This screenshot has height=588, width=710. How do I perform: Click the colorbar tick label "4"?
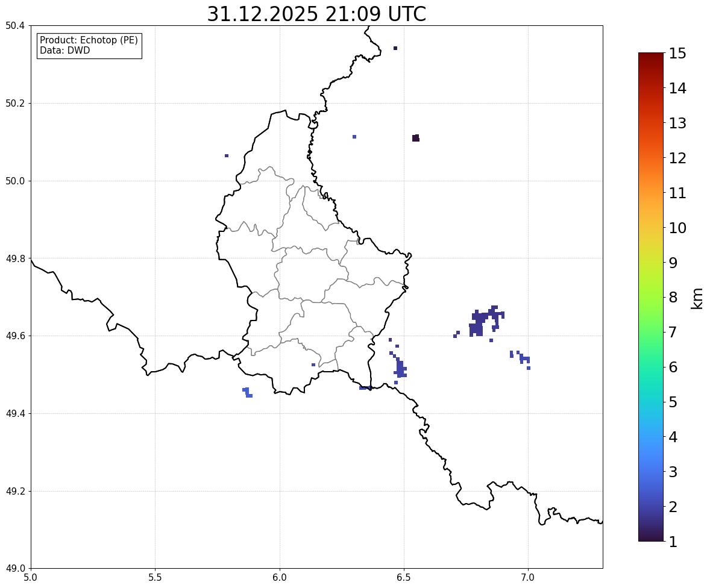[673, 437]
